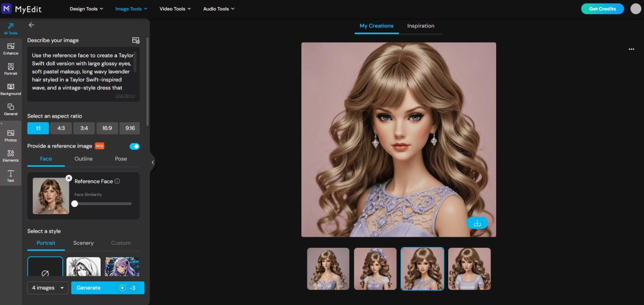The width and height of the screenshot is (644, 305).
Task: Open the Elements panel
Action: [x=11, y=155]
